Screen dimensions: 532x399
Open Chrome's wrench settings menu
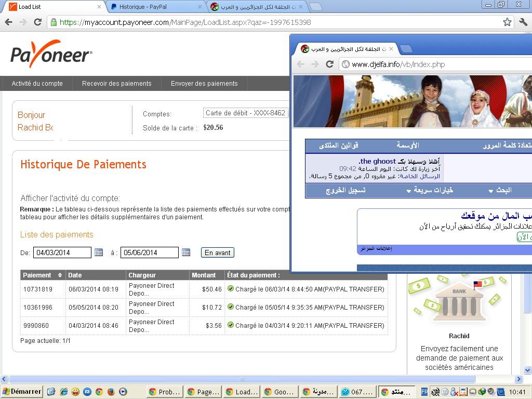tap(523, 22)
